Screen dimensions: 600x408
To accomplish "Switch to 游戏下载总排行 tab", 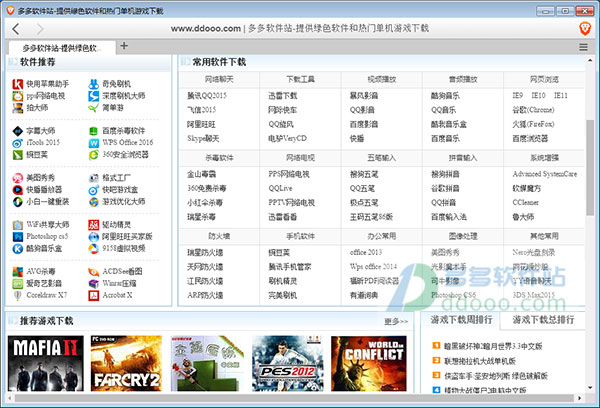I will pyautogui.click(x=543, y=320).
